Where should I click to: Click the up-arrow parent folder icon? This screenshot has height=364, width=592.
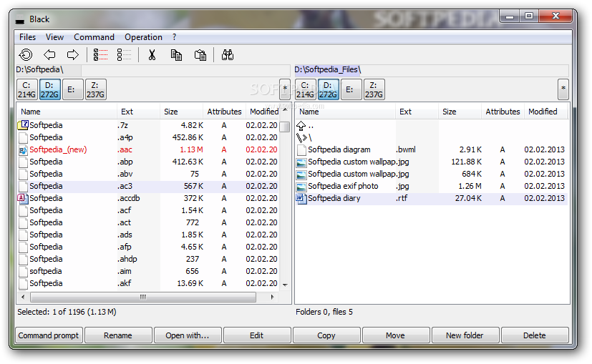[x=301, y=125]
